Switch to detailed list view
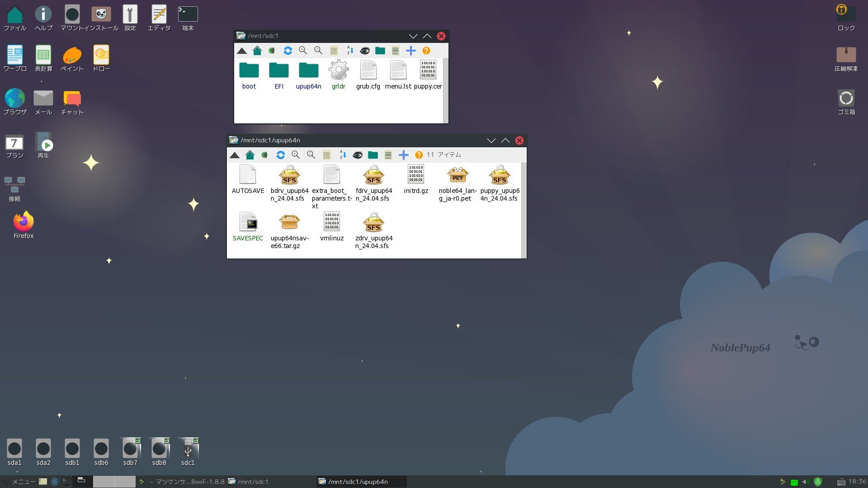Image resolution: width=868 pixels, height=488 pixels. 388,155
